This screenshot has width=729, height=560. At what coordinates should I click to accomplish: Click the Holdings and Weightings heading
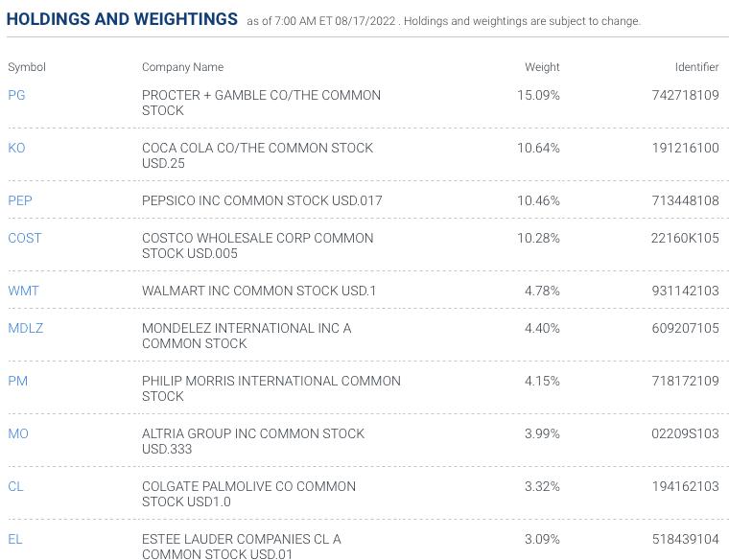[122, 19]
